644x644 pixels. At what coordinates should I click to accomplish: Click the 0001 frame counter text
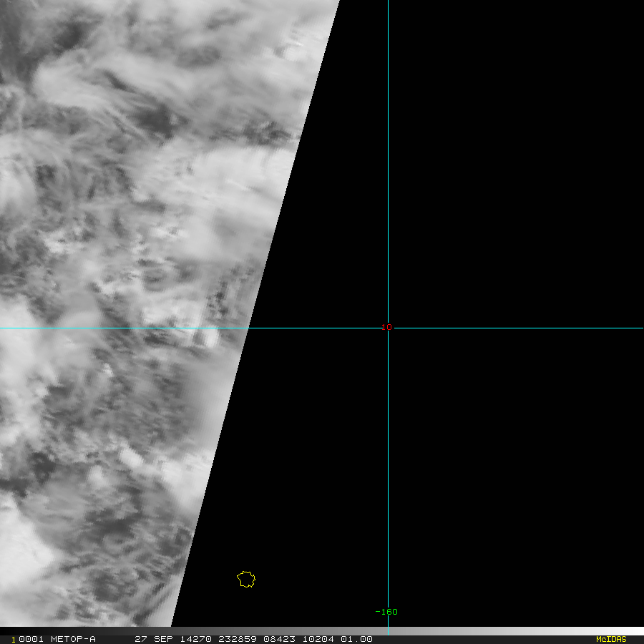click(31, 639)
